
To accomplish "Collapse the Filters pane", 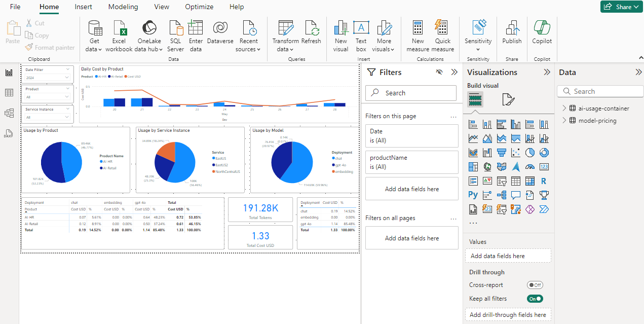I will tap(454, 72).
